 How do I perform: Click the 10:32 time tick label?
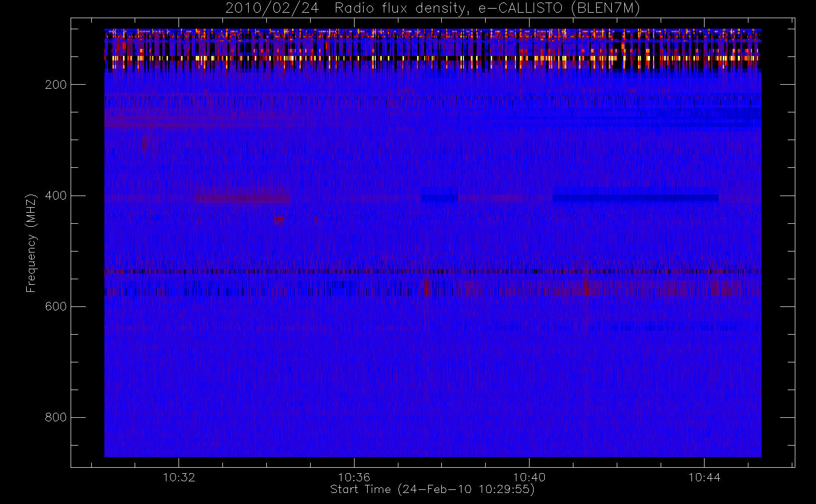click(179, 477)
